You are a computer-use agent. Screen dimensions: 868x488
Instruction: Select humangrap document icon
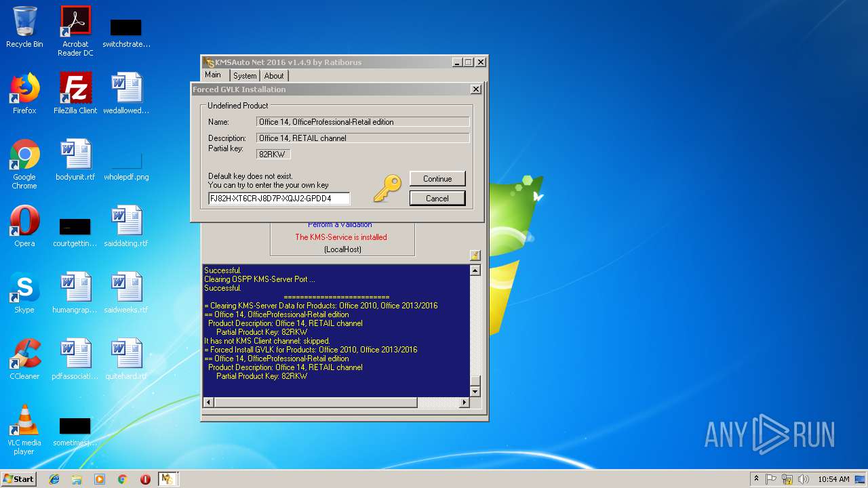[x=75, y=293]
